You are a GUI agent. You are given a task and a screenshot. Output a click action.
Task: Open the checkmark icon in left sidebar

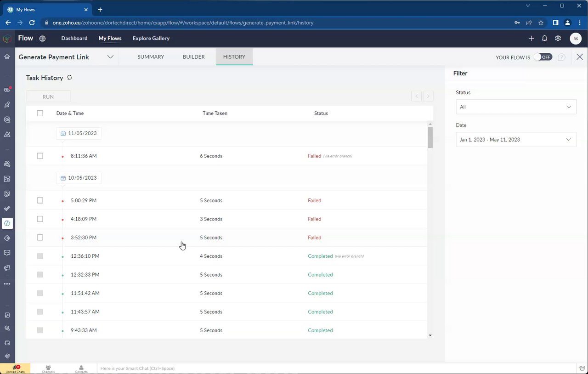(7, 209)
